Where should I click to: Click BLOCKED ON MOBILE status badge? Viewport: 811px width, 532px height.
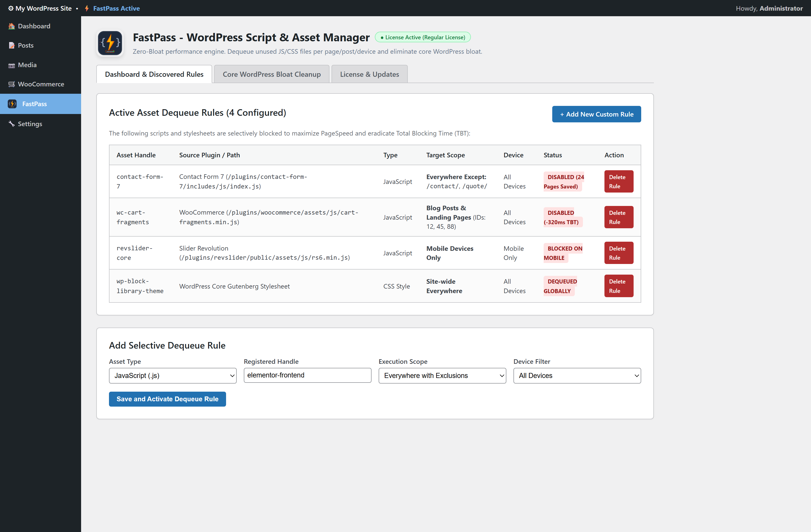tap(563, 253)
